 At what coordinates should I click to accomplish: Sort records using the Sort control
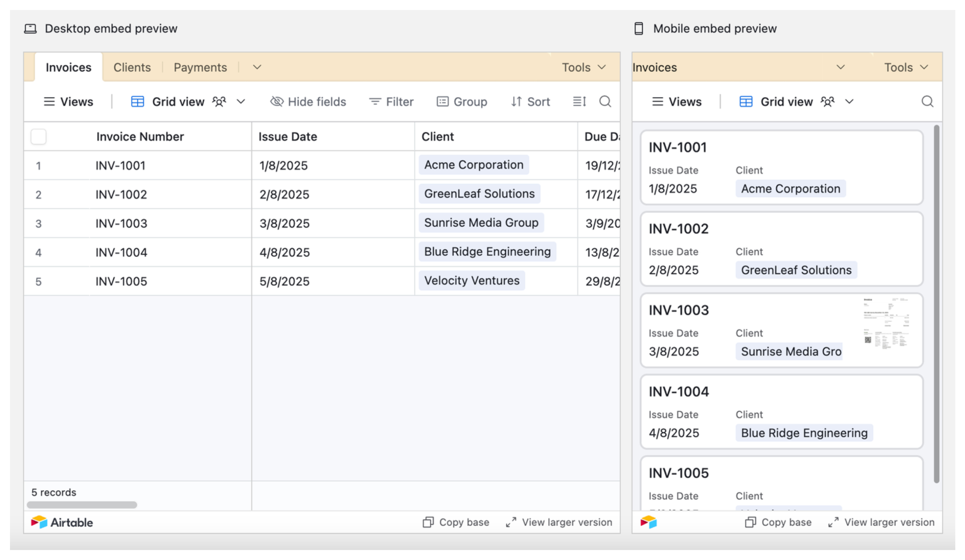[530, 102]
